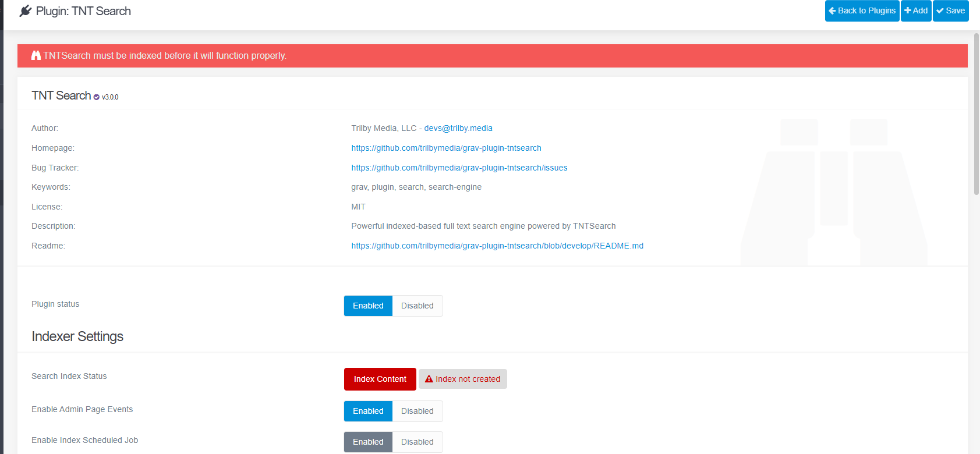The width and height of the screenshot is (980, 454).
Task: Click the 'Readme:' label
Action: (48, 246)
